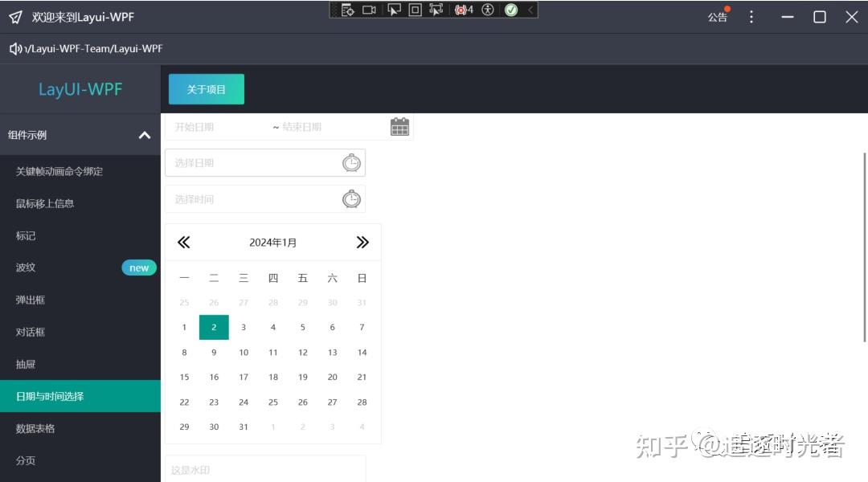Click the clock icon in the 选择日期 field

click(351, 162)
